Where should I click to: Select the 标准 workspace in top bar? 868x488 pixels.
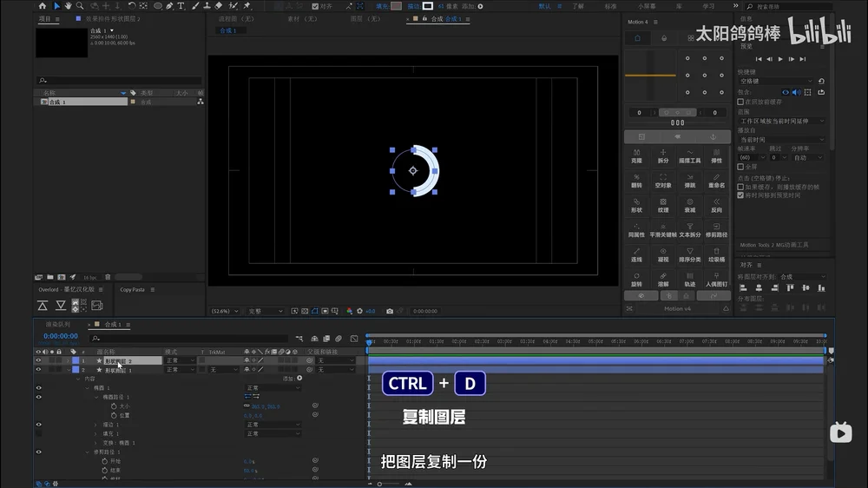pos(610,7)
